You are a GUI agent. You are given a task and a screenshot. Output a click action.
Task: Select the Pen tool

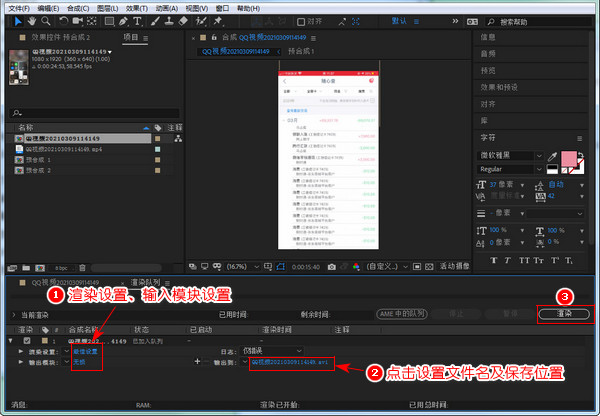coord(123,21)
